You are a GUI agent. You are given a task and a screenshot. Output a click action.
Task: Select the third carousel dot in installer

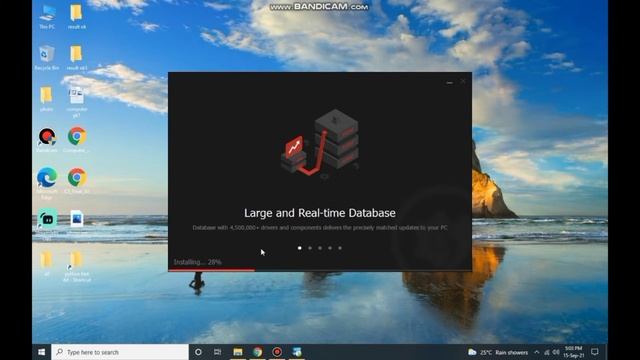pos(320,248)
